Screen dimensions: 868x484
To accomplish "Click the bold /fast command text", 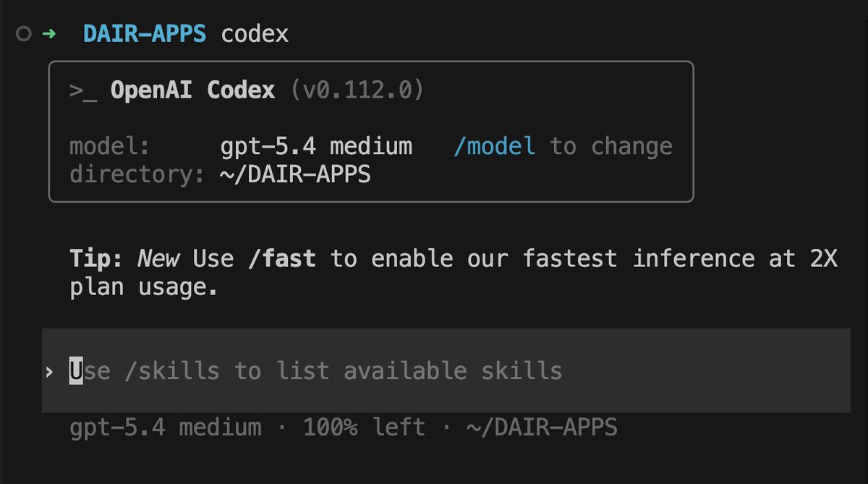I will pyautogui.click(x=281, y=258).
